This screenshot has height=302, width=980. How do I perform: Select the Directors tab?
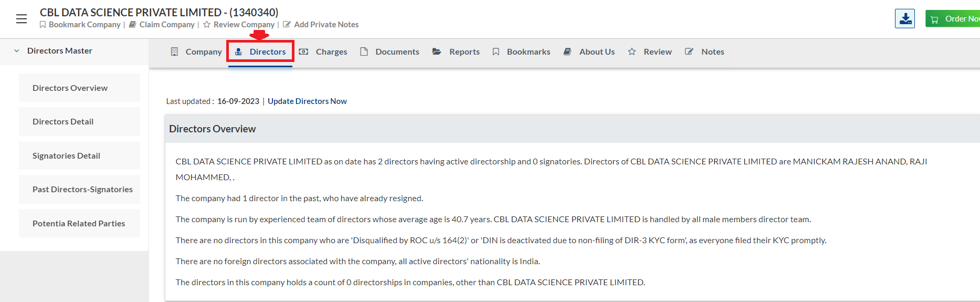(x=260, y=51)
